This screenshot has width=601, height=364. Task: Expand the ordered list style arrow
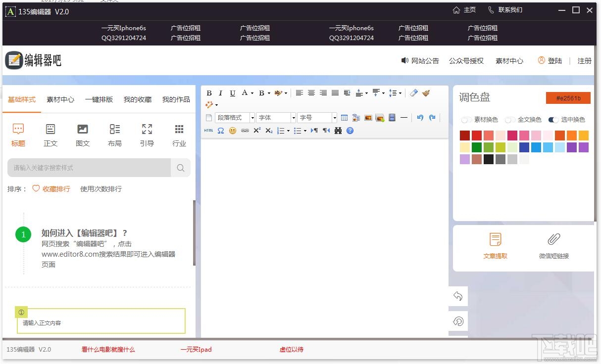(x=289, y=131)
